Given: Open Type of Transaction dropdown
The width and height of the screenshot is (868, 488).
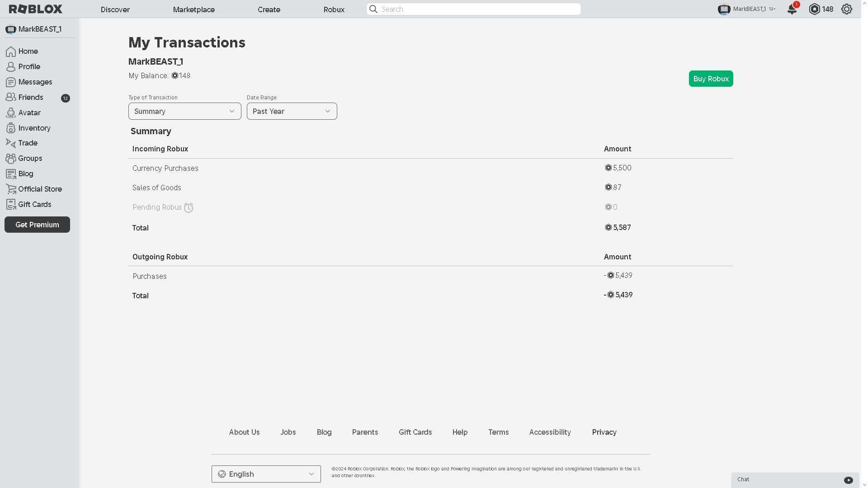Looking at the screenshot, I should [185, 111].
